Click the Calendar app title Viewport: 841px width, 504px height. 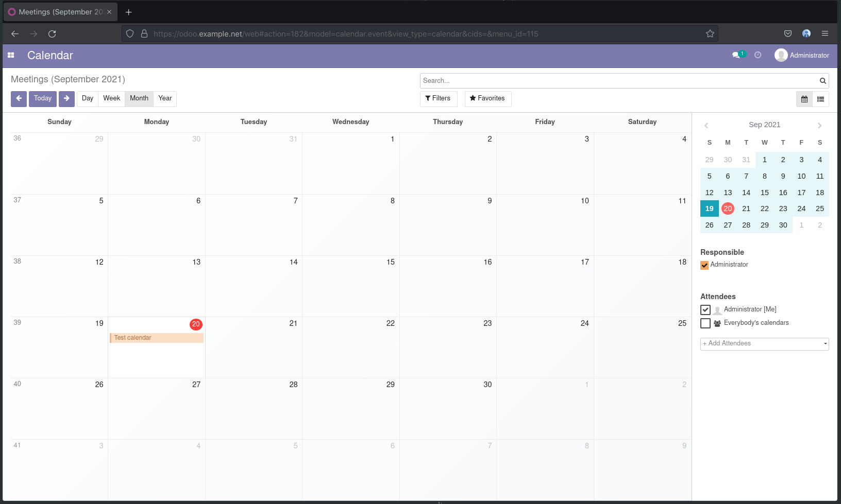pyautogui.click(x=50, y=56)
